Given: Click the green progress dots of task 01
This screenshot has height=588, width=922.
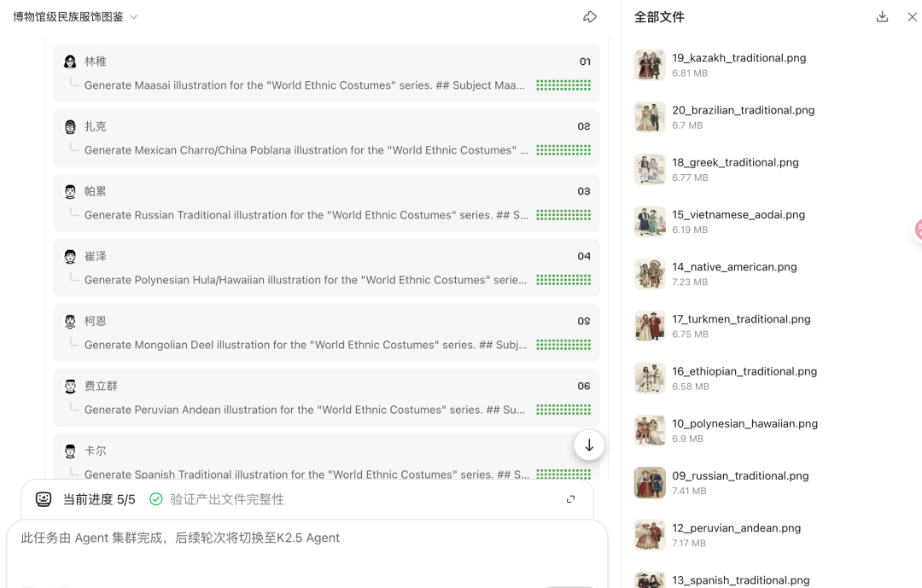Looking at the screenshot, I should (x=563, y=85).
